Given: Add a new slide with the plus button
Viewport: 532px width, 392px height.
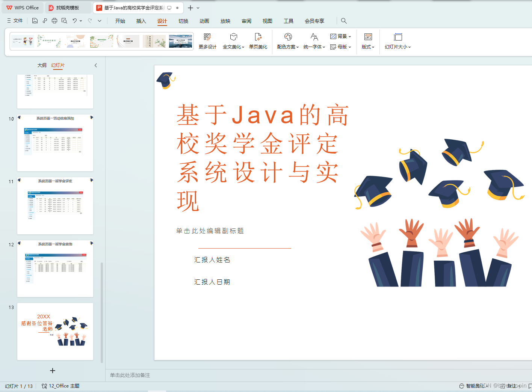Looking at the screenshot, I should [53, 371].
